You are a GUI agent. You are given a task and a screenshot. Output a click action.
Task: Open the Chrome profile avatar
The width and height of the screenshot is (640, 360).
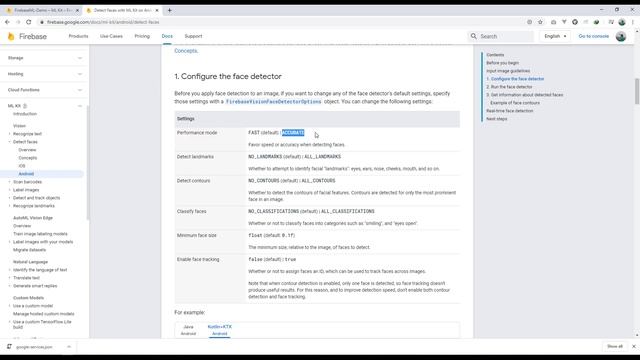(622, 22)
